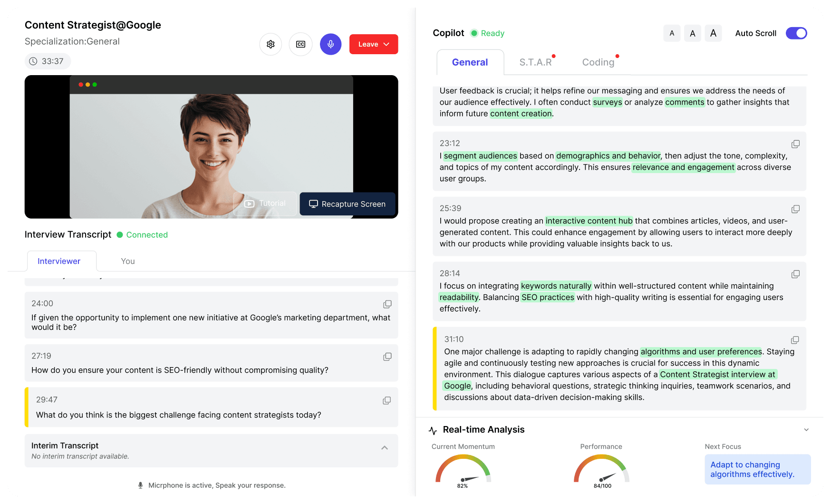Click the 'keywords naturally' highlight
Image resolution: width=831 pixels, height=504 pixels.
click(x=556, y=286)
